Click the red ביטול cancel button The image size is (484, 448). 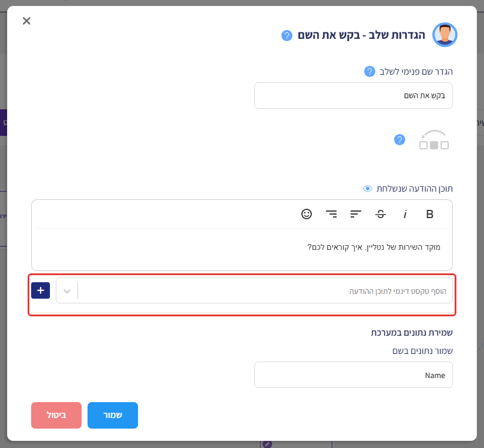(56, 415)
